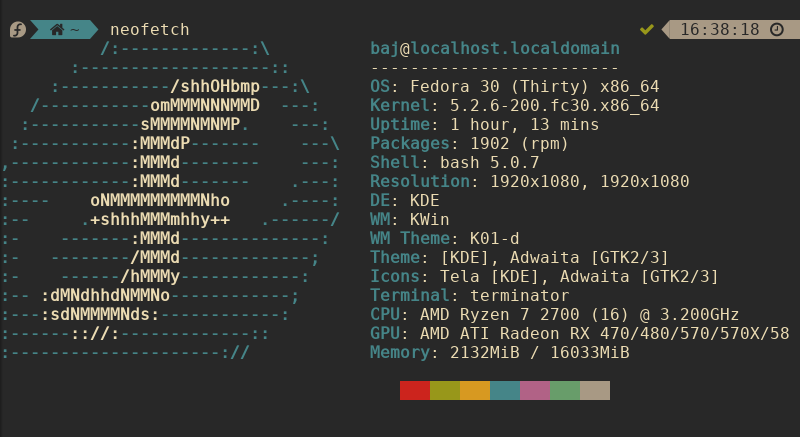Click ASCII art text 'oNMMMMMMMMMNho'
Viewport: 800px width, 437px height.
pyautogui.click(x=160, y=200)
